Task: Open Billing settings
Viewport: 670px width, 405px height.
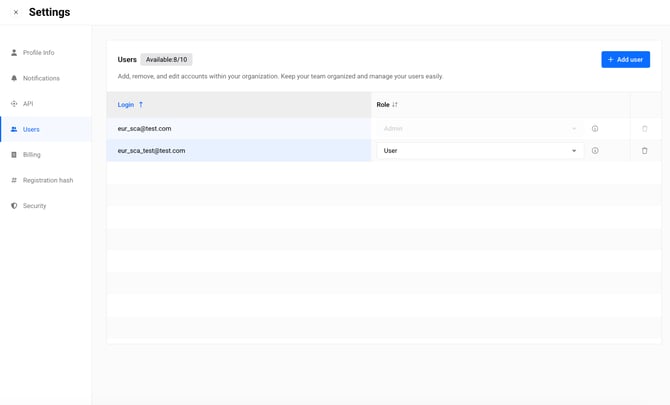Action: [x=46, y=155]
